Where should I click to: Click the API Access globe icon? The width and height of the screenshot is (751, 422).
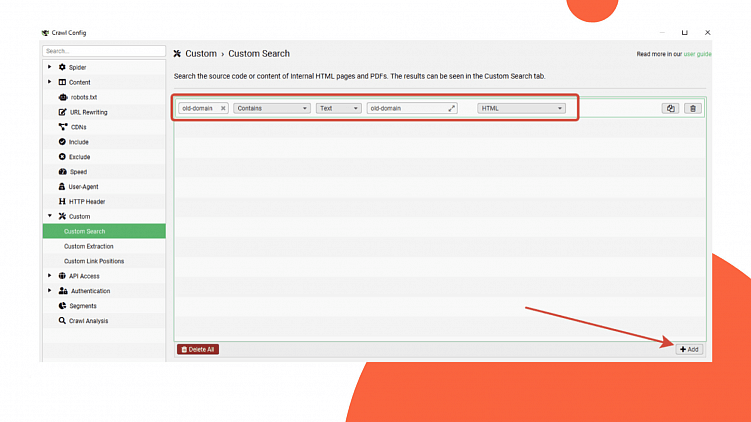62,276
